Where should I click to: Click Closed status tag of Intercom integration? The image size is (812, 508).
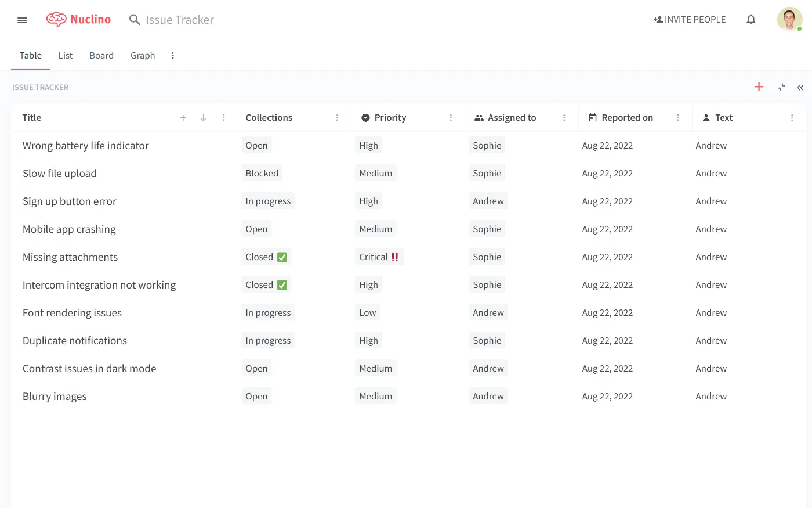(266, 284)
